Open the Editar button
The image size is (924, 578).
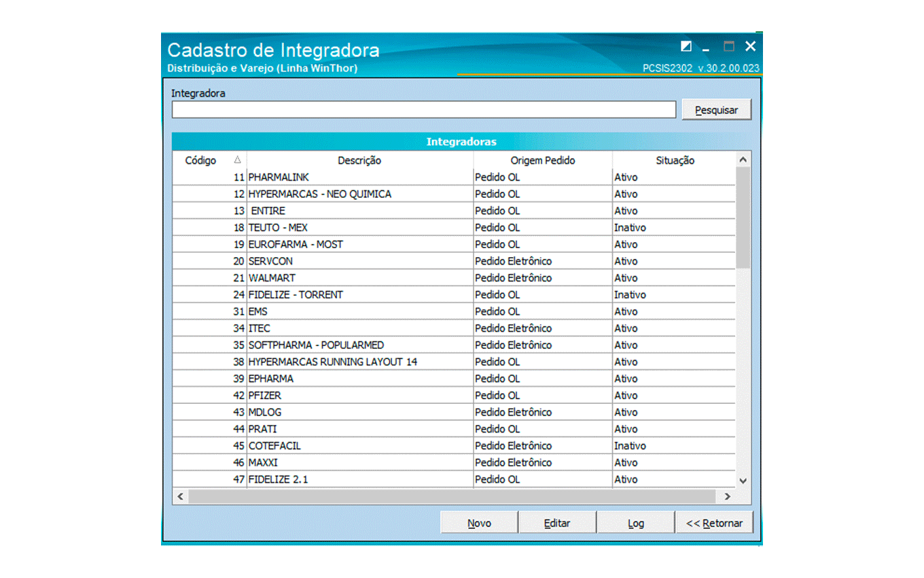click(557, 523)
